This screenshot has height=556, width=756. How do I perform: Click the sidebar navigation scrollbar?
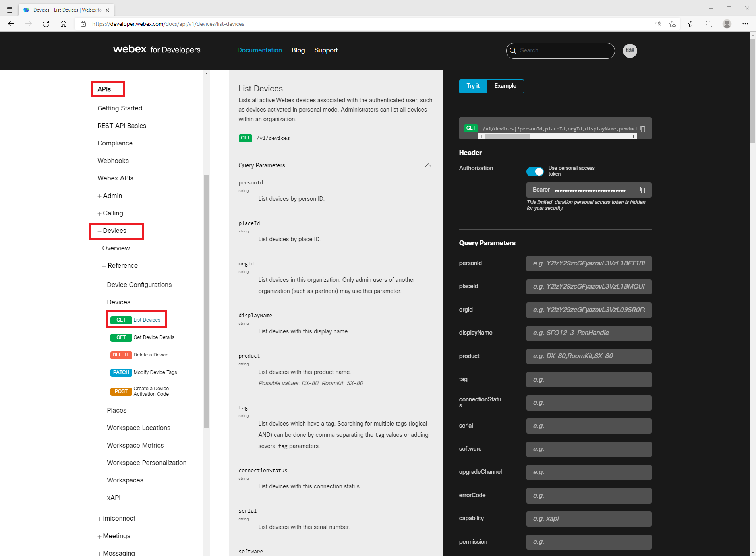(x=207, y=302)
